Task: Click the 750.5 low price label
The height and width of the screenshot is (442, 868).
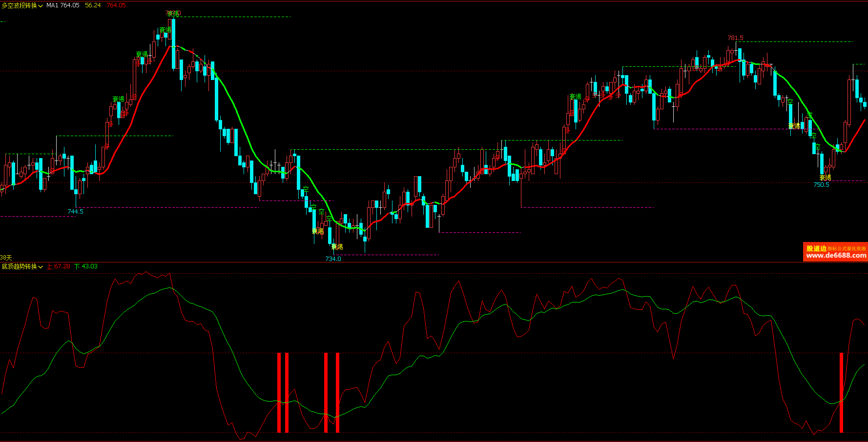Action: click(x=821, y=185)
